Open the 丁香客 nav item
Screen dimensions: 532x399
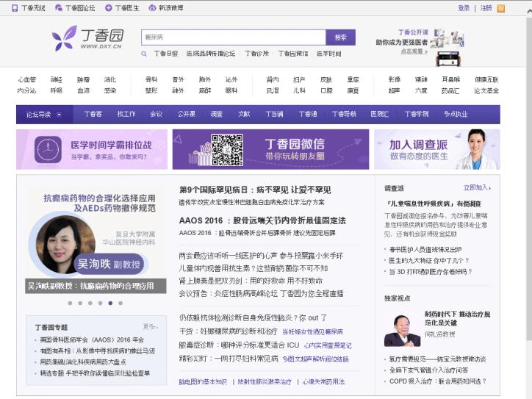[93, 114]
